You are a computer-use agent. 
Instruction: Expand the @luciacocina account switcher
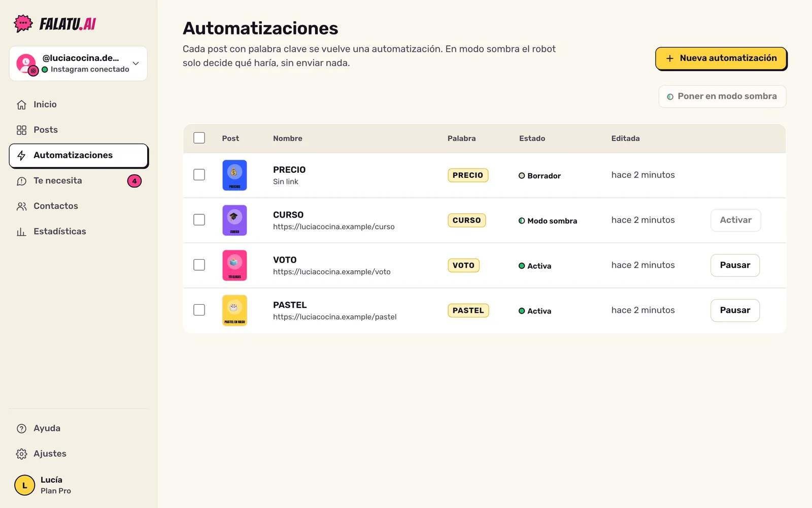pyautogui.click(x=78, y=63)
